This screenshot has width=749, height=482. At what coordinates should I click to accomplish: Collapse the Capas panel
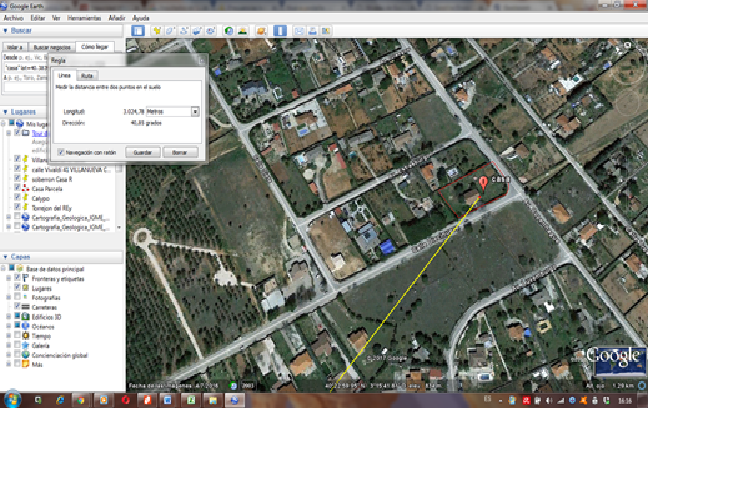[x=5, y=257]
